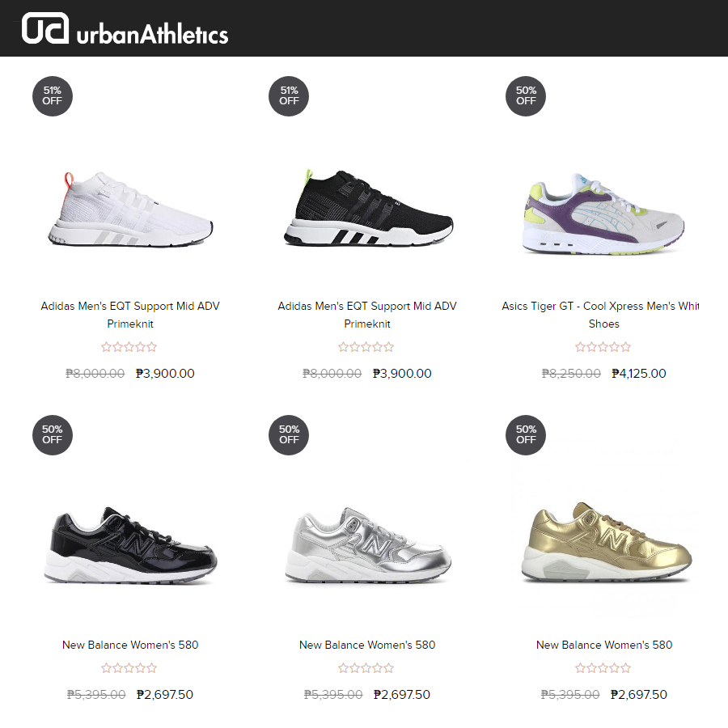The height and width of the screenshot is (728, 728).
Task: Open the silver New Balance 580 image
Action: [x=367, y=544]
